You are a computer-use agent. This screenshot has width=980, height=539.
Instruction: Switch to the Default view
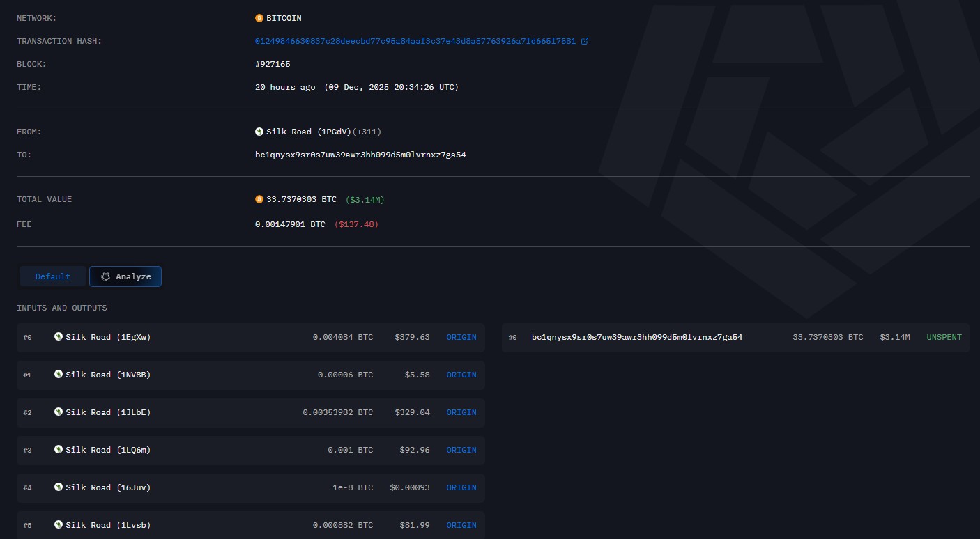pyautogui.click(x=52, y=276)
